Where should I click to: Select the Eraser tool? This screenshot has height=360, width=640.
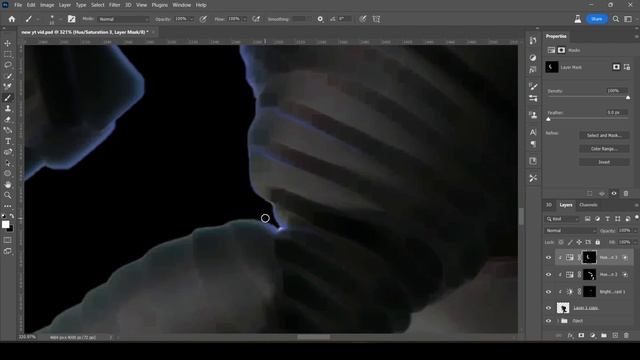(x=8, y=119)
